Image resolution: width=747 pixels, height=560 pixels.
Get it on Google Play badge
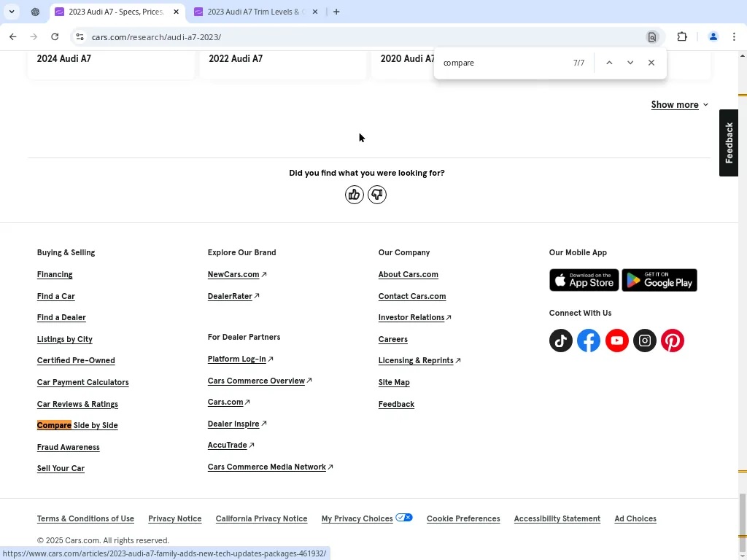pos(659,280)
